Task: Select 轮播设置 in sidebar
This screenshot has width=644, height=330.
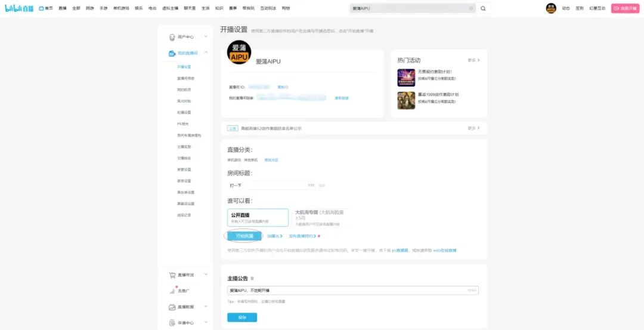Action: click(184, 112)
